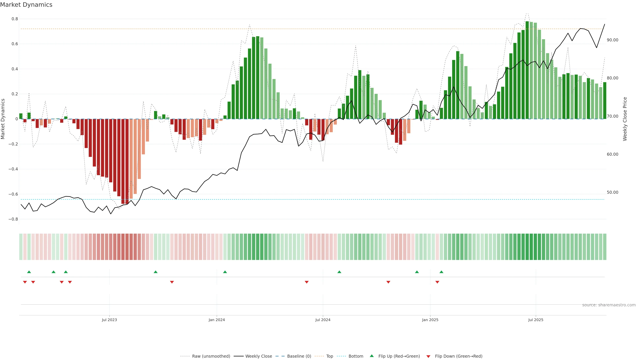Click the Weekly Close Price axis title
644x362 pixels.
coord(625,119)
